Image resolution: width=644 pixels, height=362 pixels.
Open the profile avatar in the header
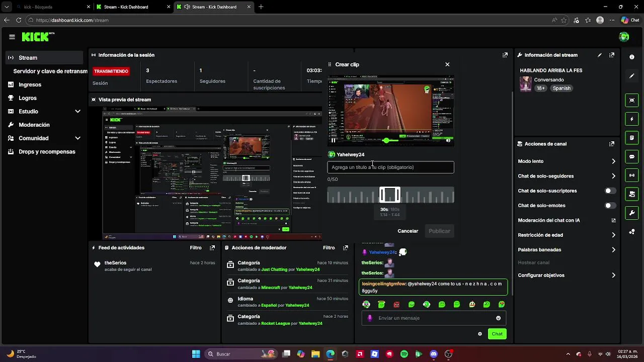pyautogui.click(x=624, y=37)
